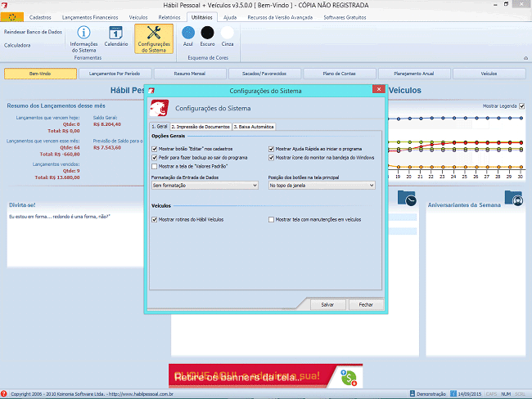This screenshot has height=399, width=532.
Task: Open the Sacados/Favorecidos page
Action: coord(264,74)
